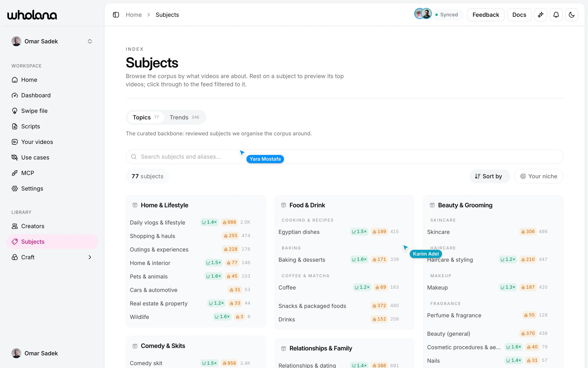The width and height of the screenshot is (588, 368).
Task: Focus the Search subjects and aliases field
Action: tap(344, 157)
